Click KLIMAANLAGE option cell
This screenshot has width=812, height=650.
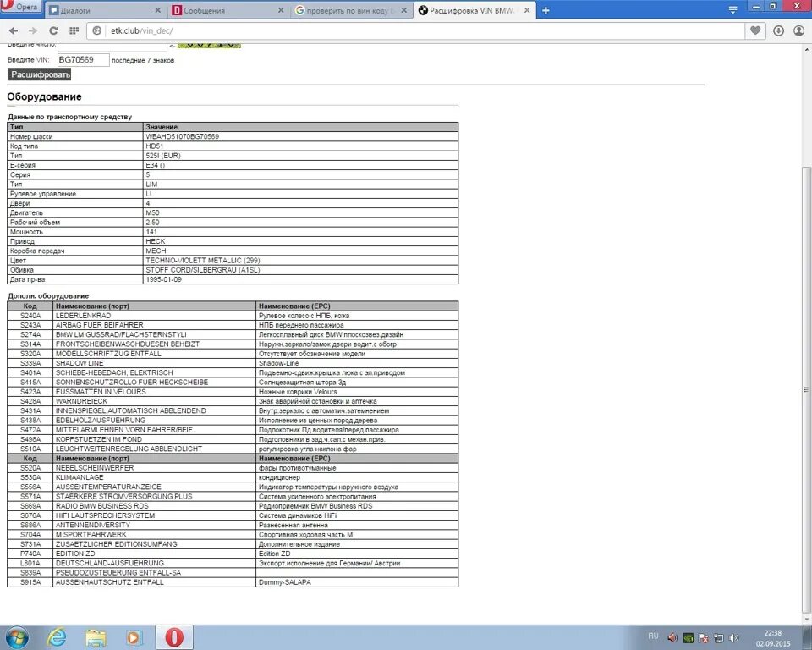154,477
